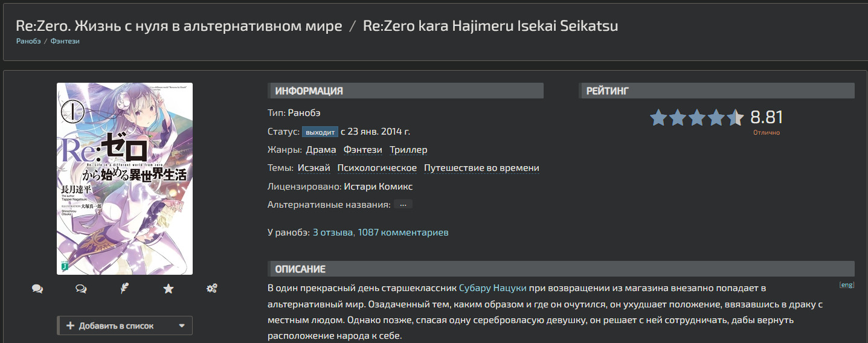Click the filled speech bubbles comments icon
868x343 pixels.
37,289
